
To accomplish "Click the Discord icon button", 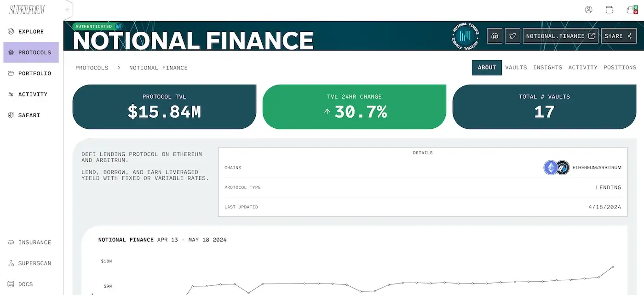I will tap(494, 36).
